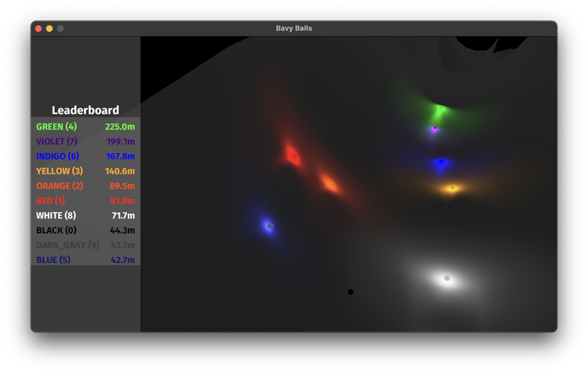Select the orange glowing ball
Screen dimensions: 588x373
point(331,184)
